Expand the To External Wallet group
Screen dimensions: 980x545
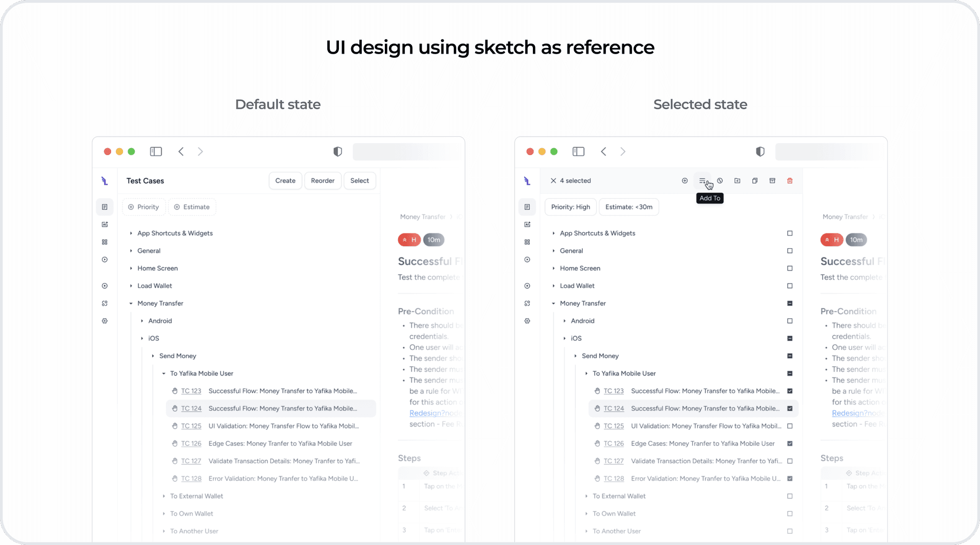click(586, 496)
